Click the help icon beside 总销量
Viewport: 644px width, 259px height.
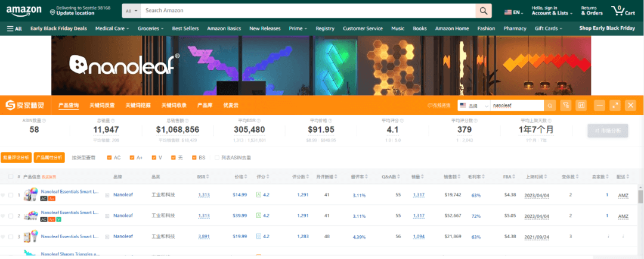[x=113, y=121]
